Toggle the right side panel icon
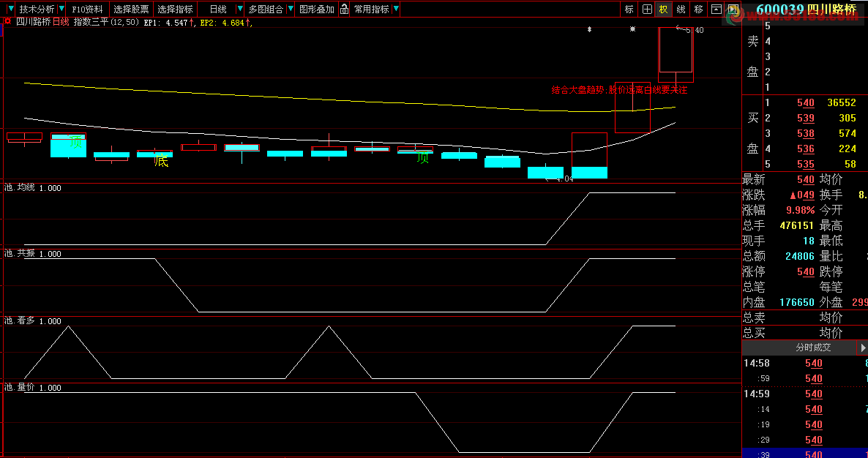Viewport: 868px width, 458px height. tap(733, 10)
